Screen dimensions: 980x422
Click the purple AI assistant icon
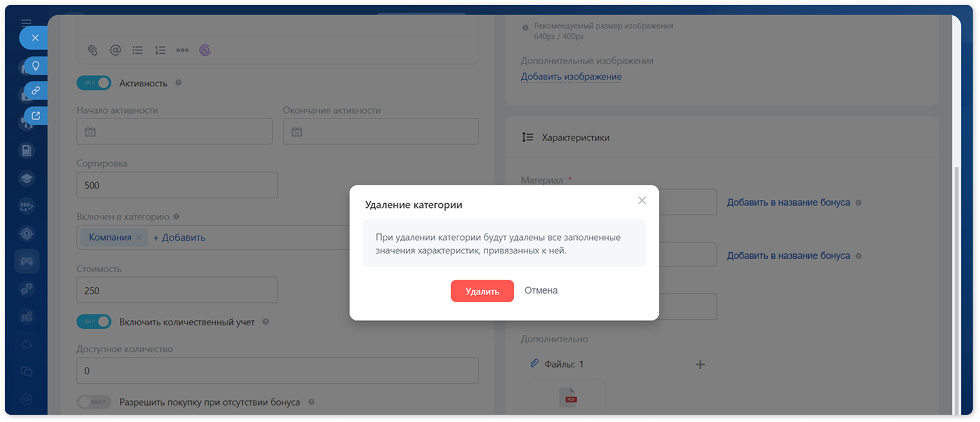(205, 50)
